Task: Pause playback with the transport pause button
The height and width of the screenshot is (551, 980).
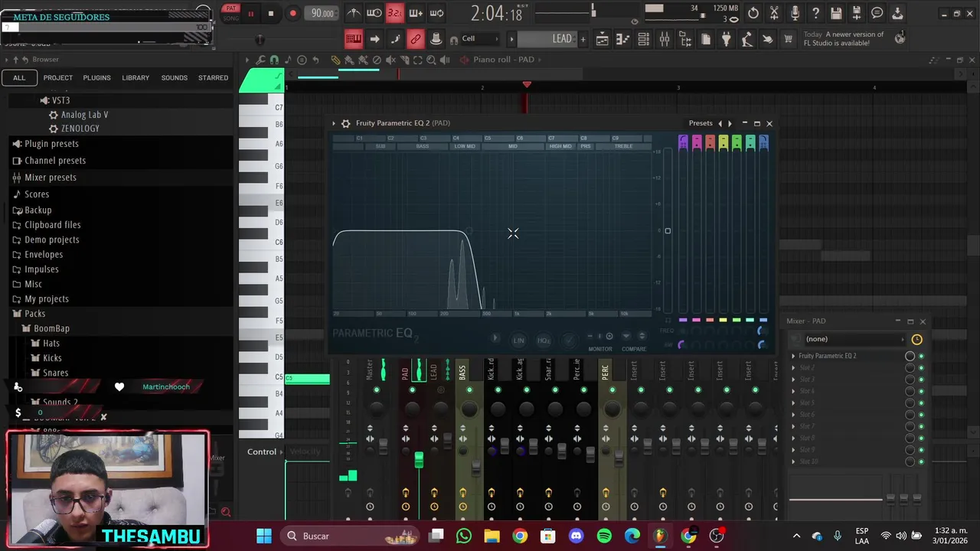Action: 250,14
